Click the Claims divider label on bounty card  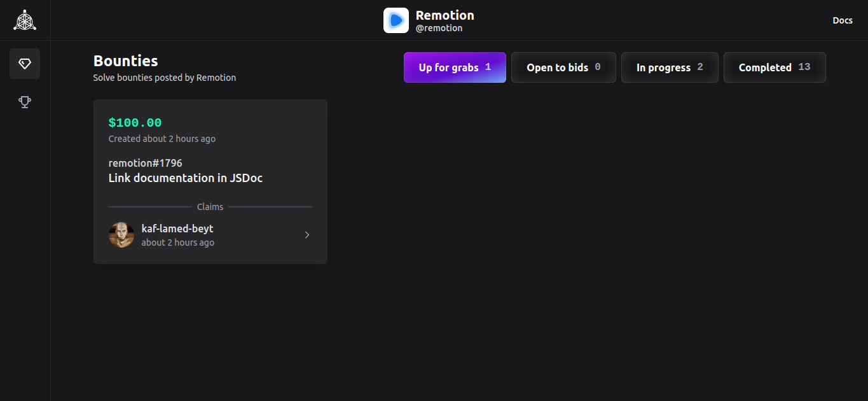210,206
